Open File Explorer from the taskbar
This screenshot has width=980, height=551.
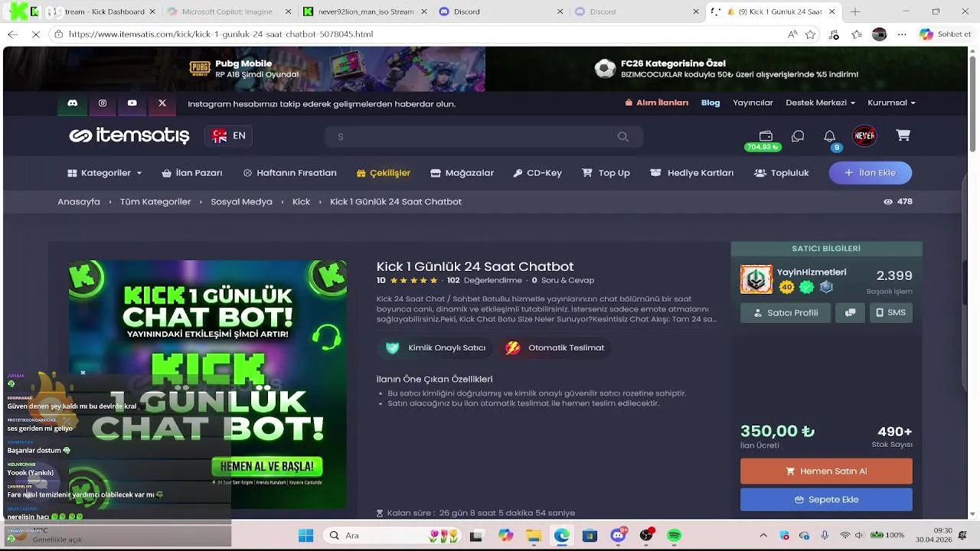coord(533,535)
